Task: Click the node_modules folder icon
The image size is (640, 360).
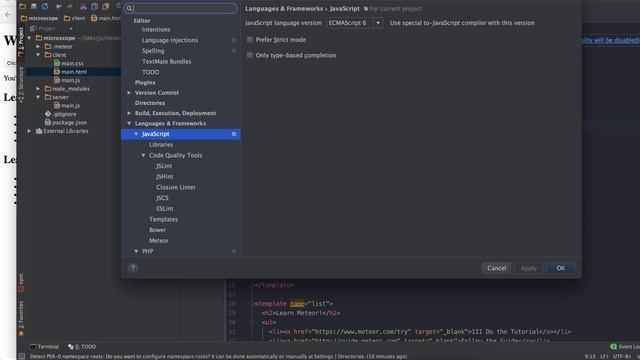Action: click(x=48, y=89)
